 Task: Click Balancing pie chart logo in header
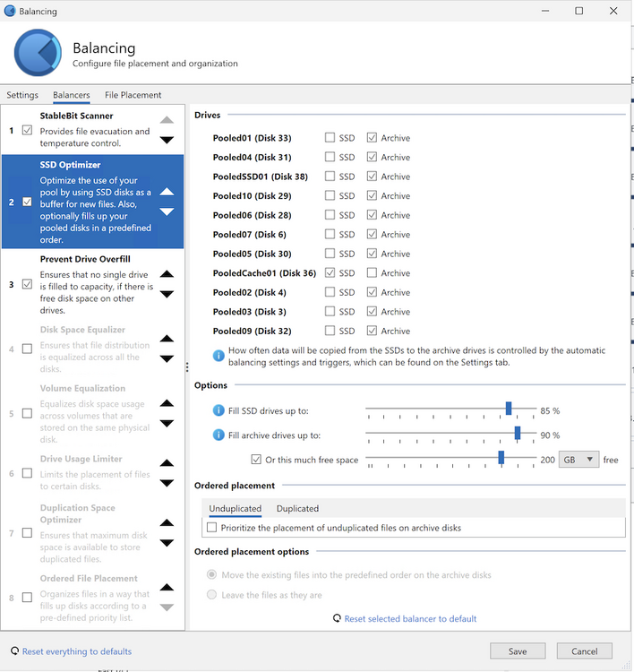point(38,53)
